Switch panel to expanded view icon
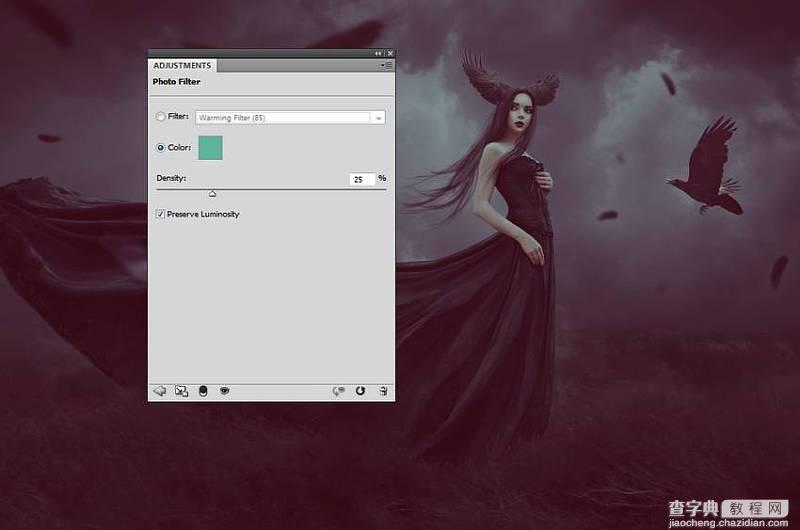This screenshot has height=530, width=800. (x=181, y=391)
